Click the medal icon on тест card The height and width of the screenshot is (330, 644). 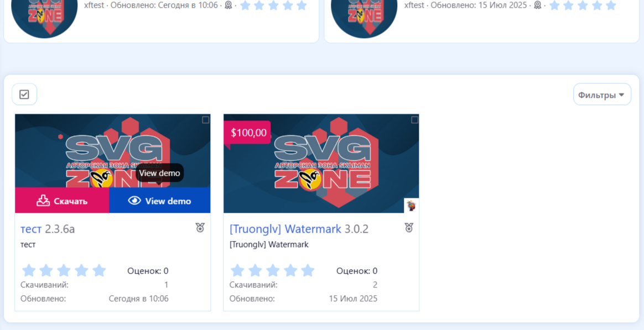(x=200, y=228)
